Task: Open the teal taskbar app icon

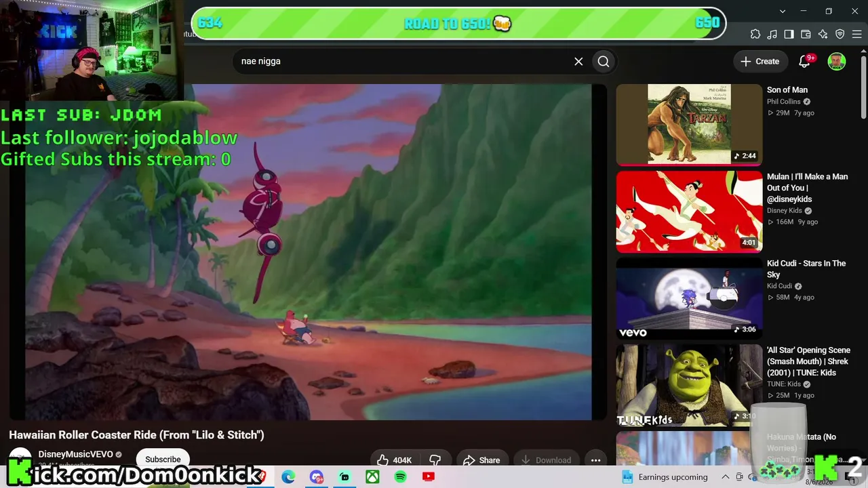Action: 344,477
